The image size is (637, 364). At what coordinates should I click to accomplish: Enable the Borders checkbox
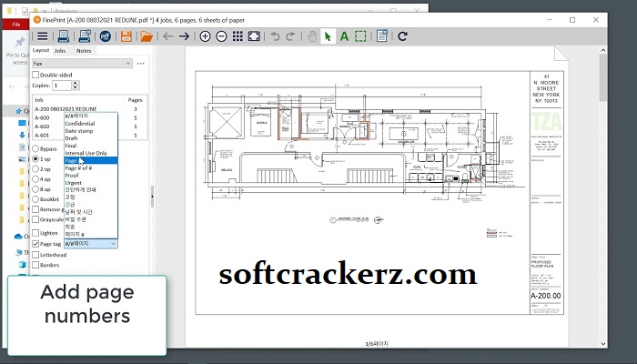(35, 265)
